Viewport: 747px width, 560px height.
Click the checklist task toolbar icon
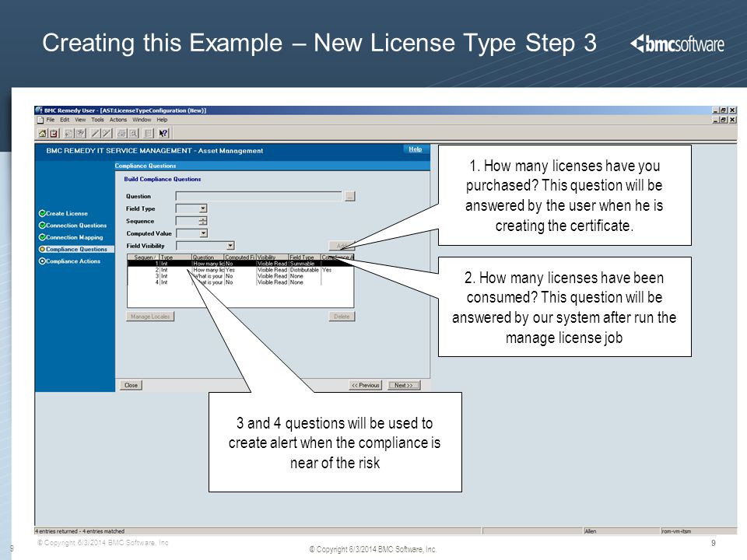click(x=54, y=134)
